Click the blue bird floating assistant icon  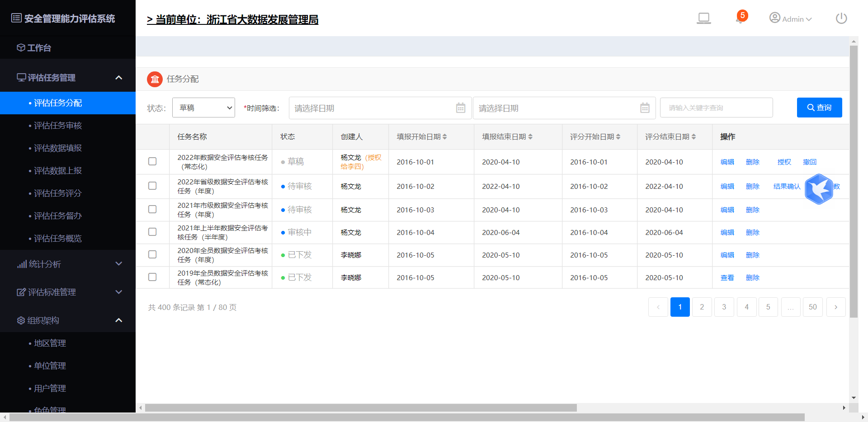tap(819, 189)
